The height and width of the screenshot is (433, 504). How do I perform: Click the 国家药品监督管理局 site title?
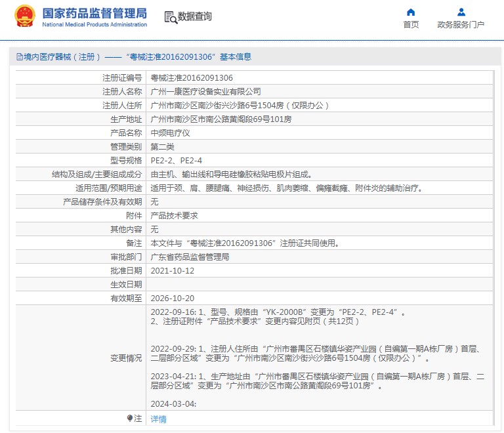(x=94, y=12)
